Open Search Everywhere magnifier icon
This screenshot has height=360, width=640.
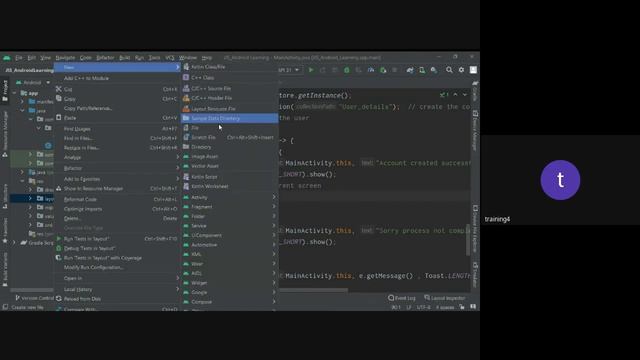[449, 70]
